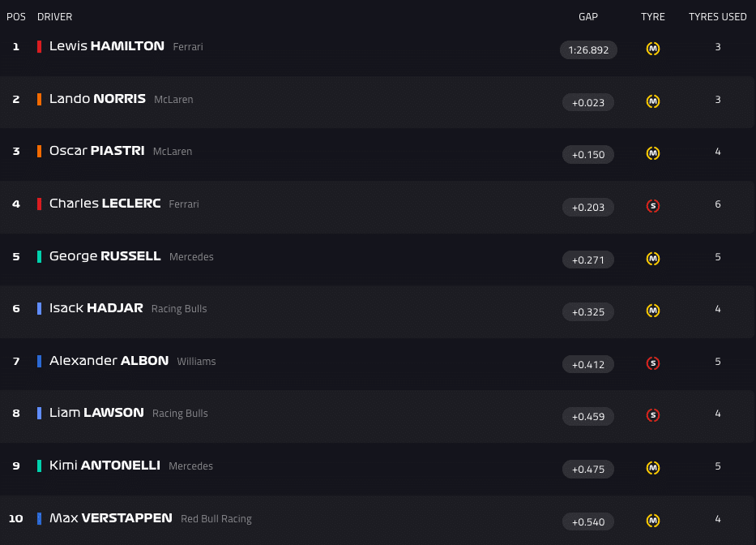The image size is (756, 545).
Task: Click the DRIVER column header
Action: coord(54,17)
